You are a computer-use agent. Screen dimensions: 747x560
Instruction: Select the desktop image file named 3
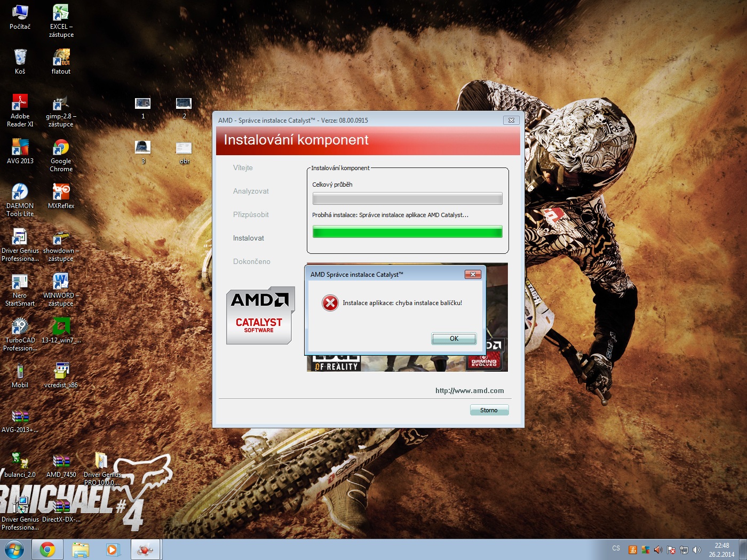pos(143,153)
